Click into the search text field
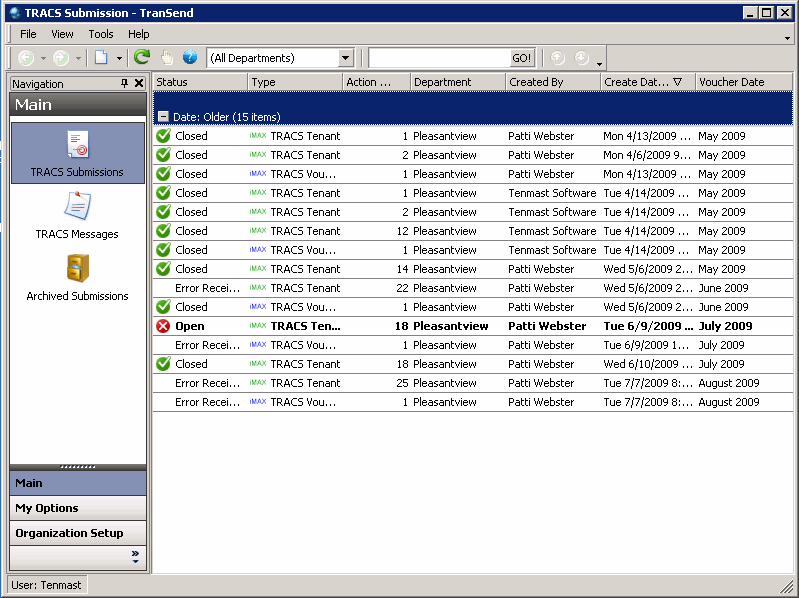 pyautogui.click(x=439, y=58)
